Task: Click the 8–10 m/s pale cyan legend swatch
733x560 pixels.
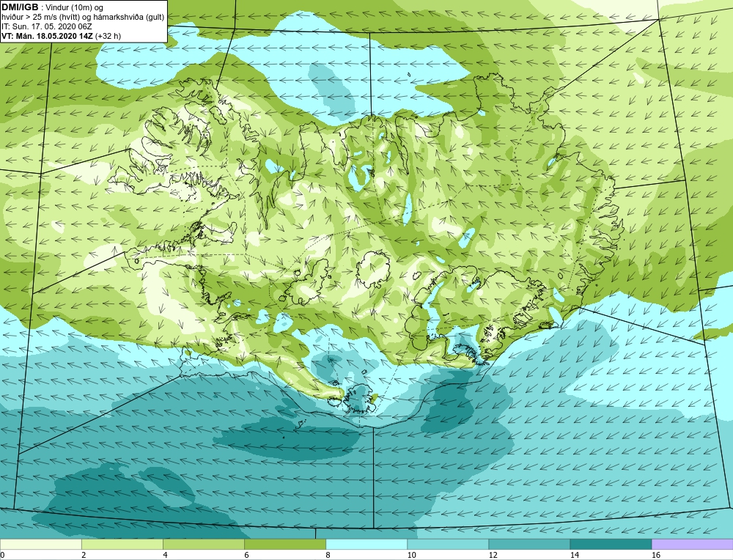Action: tap(366, 544)
